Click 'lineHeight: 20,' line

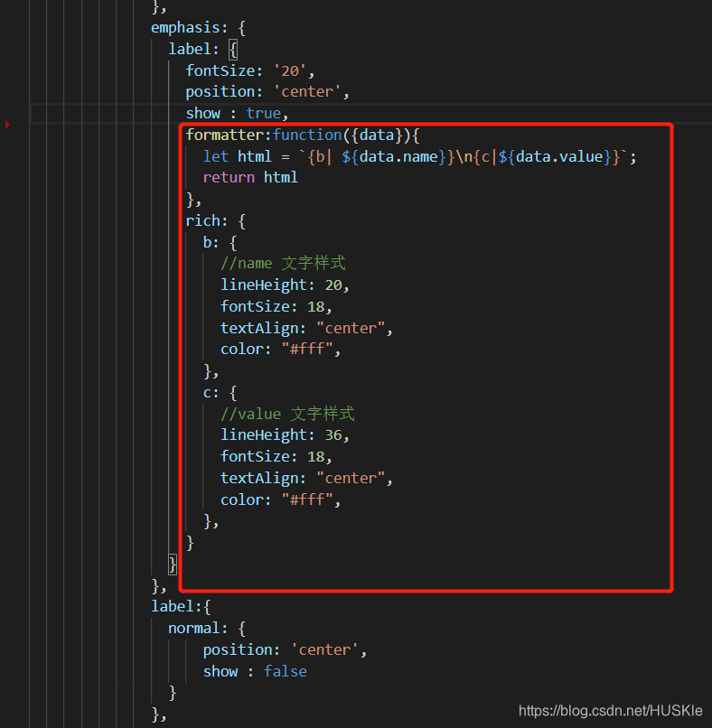[285, 285]
